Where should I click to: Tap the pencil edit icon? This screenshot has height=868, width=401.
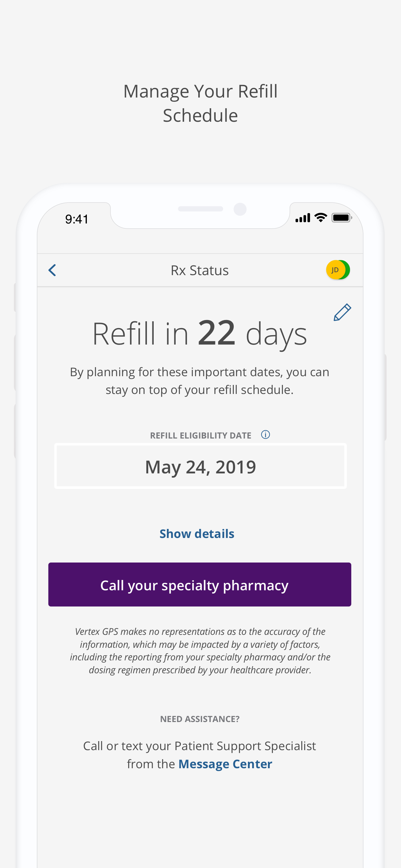point(342,312)
